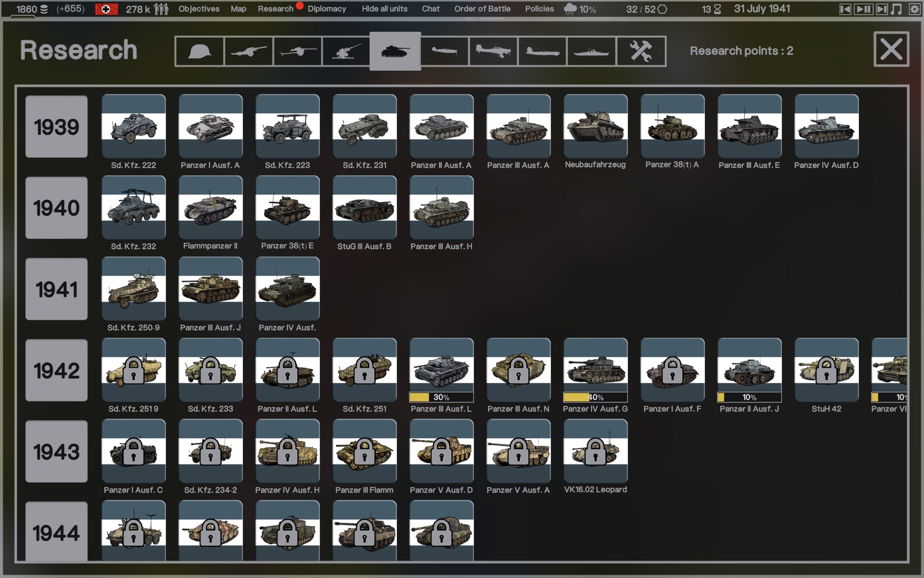The width and height of the screenshot is (924, 578).
Task: Click the previous turn playback button
Action: [x=845, y=9]
